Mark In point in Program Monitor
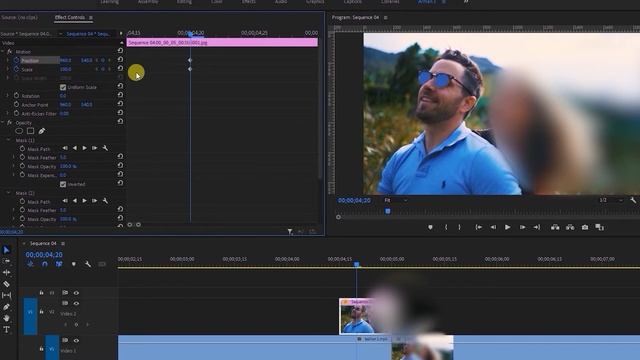Image resolution: width=640 pixels, height=360 pixels. coord(446,227)
